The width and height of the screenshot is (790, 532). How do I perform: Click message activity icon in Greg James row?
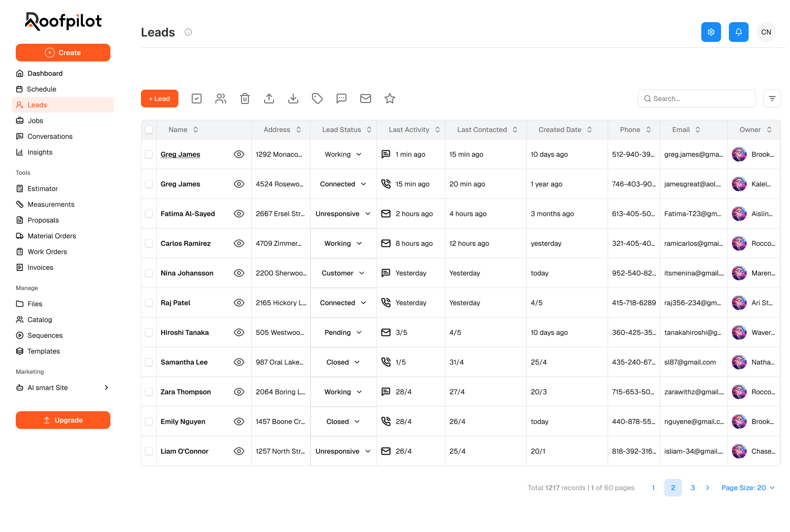point(386,154)
